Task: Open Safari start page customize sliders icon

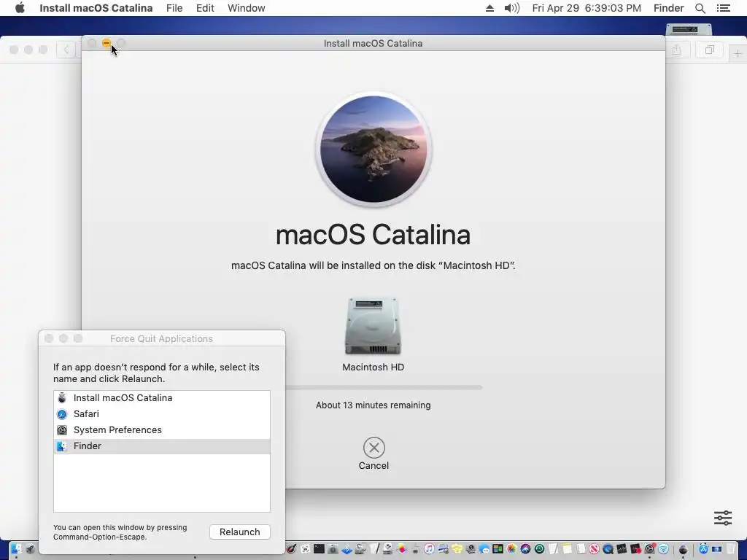Action: (723, 518)
